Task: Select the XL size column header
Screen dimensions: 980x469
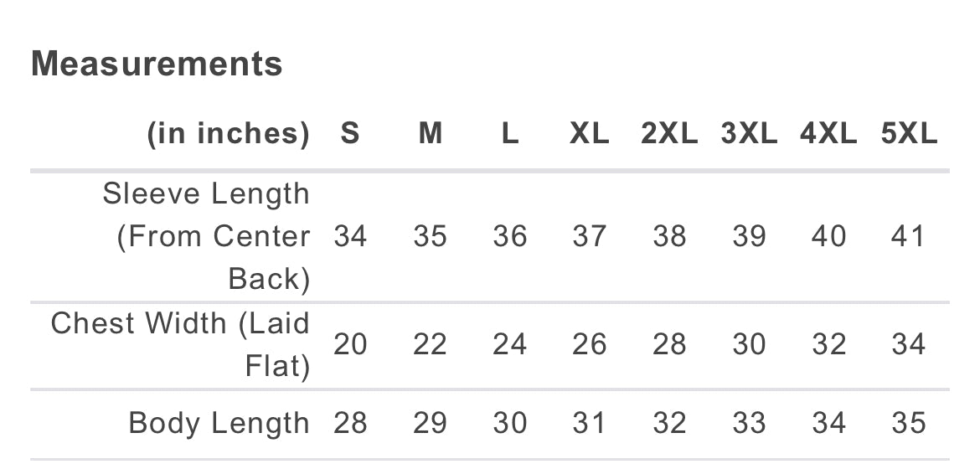Action: tap(589, 134)
